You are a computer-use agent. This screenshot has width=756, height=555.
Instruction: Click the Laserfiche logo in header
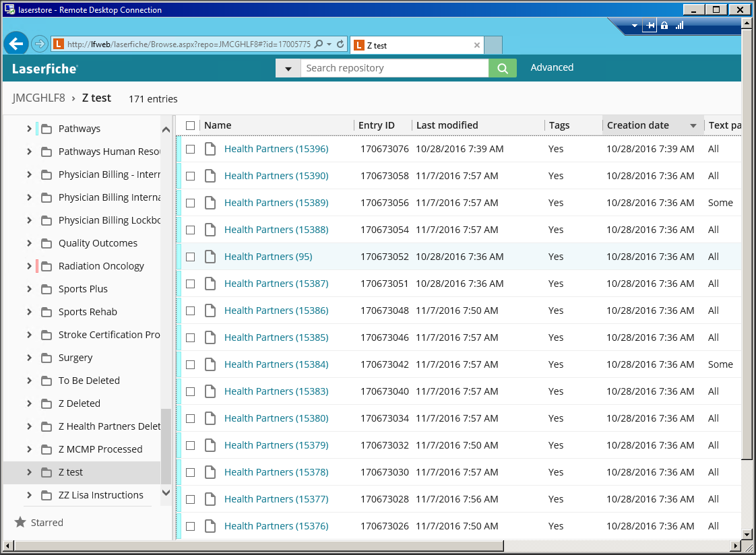[44, 68]
